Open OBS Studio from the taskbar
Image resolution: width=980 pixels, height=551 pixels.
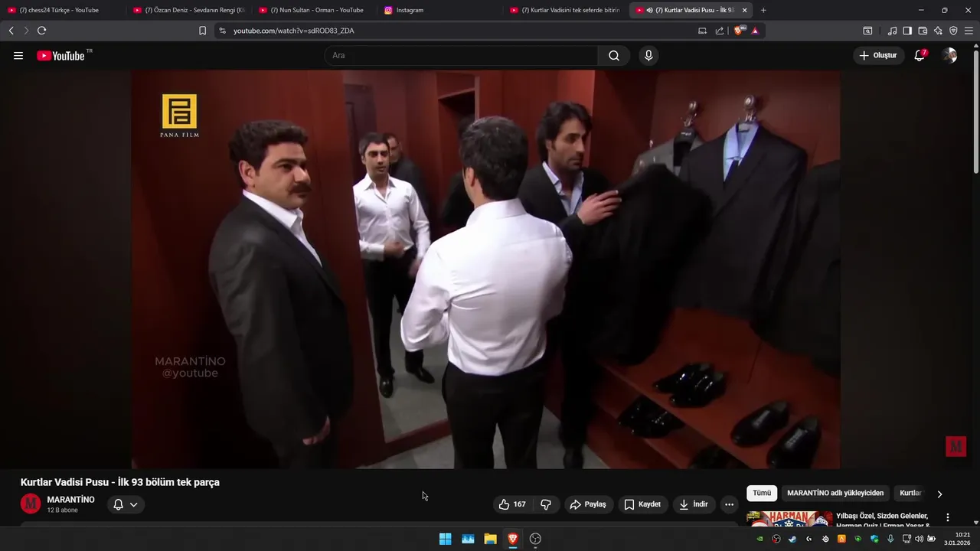pos(535,539)
